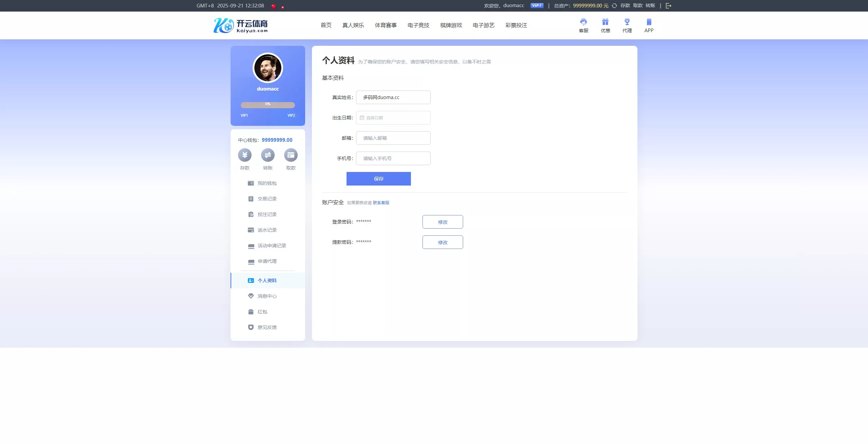Click the 红包 red packet icon
The height and width of the screenshot is (445, 868).
click(x=250, y=311)
